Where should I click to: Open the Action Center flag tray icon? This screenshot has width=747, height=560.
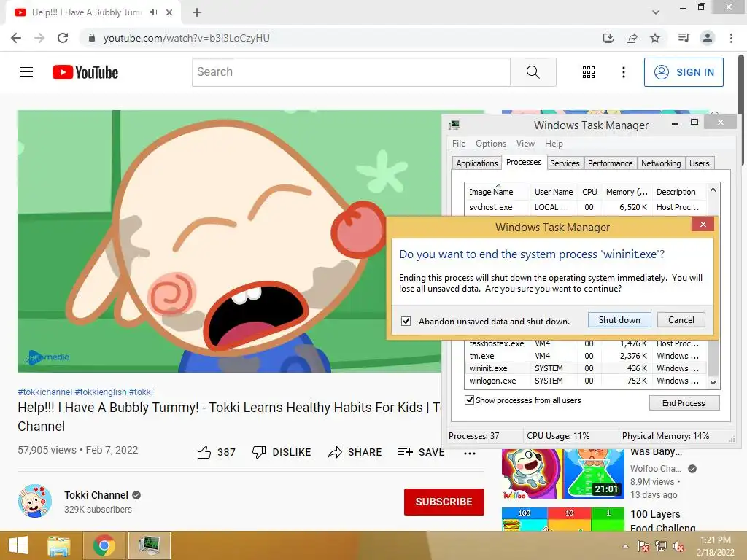point(643,546)
